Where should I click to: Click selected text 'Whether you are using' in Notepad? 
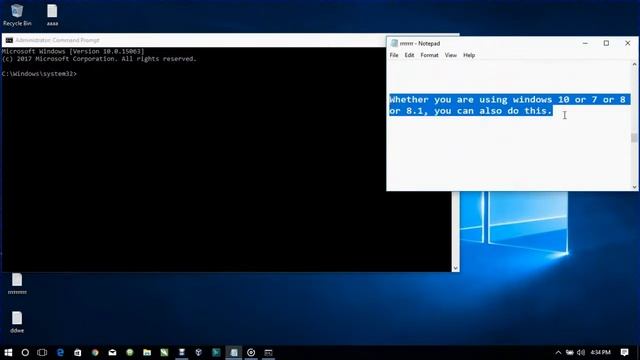click(x=449, y=100)
